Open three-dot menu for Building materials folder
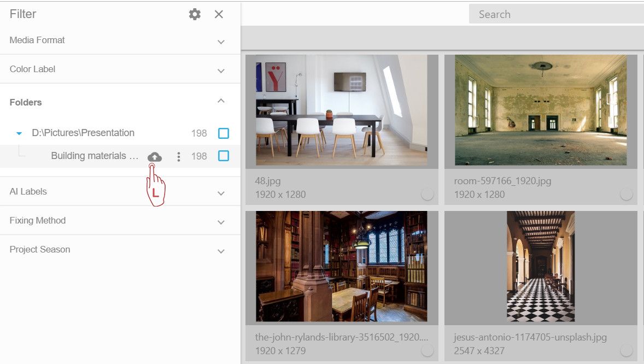This screenshot has width=644, height=364. [178, 157]
